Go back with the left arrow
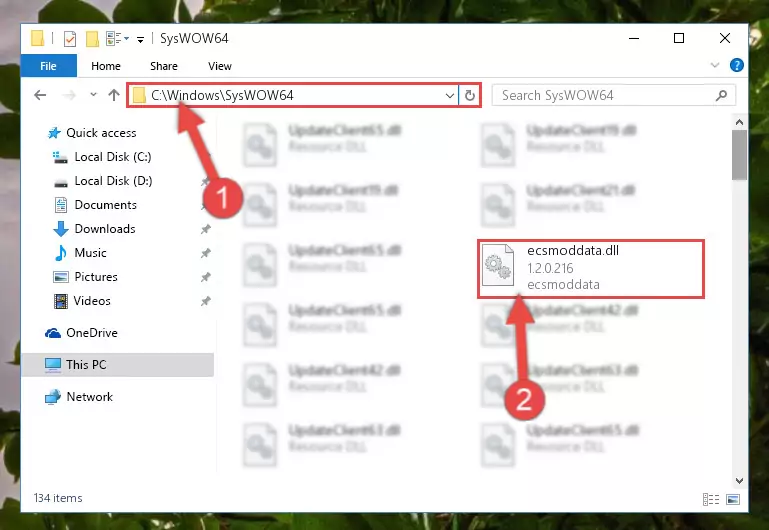Screen dimensions: 769x530 click(x=40, y=95)
